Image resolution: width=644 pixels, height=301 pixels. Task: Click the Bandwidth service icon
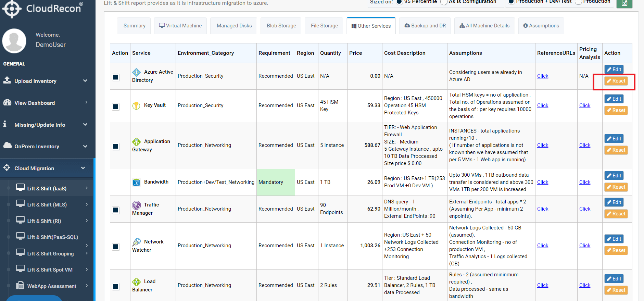[136, 182]
